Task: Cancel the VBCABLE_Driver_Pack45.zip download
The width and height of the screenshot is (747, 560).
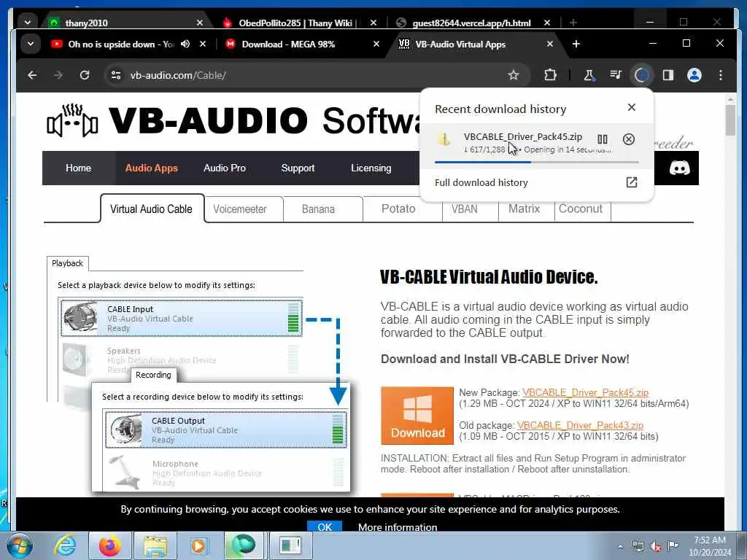Action: (628, 139)
